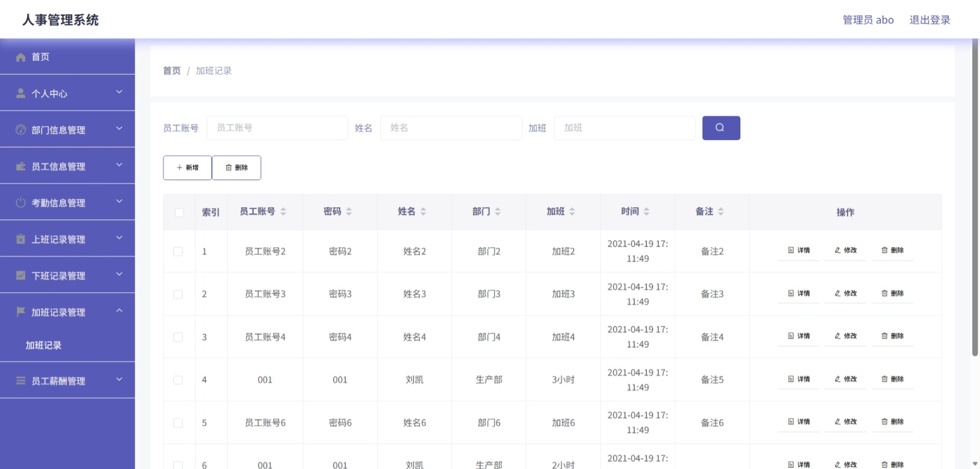Click 退出登录 to log out
This screenshot has width=980, height=469.
929,20
